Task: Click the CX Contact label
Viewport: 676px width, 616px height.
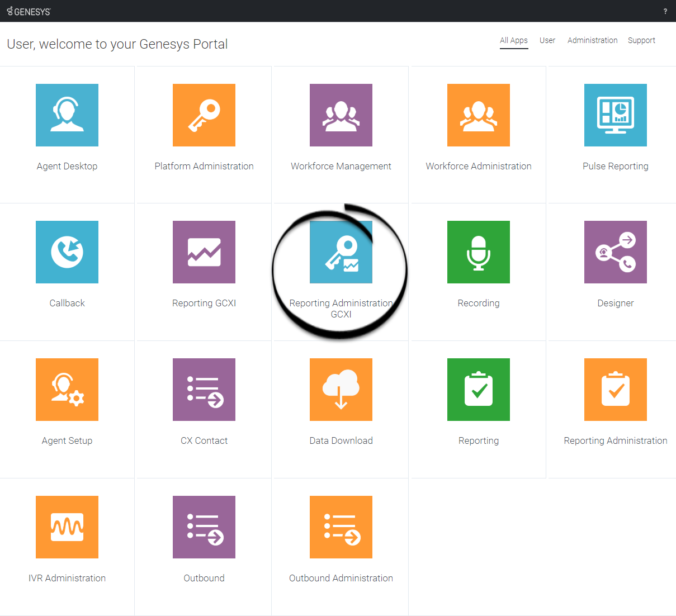Action: (x=204, y=440)
